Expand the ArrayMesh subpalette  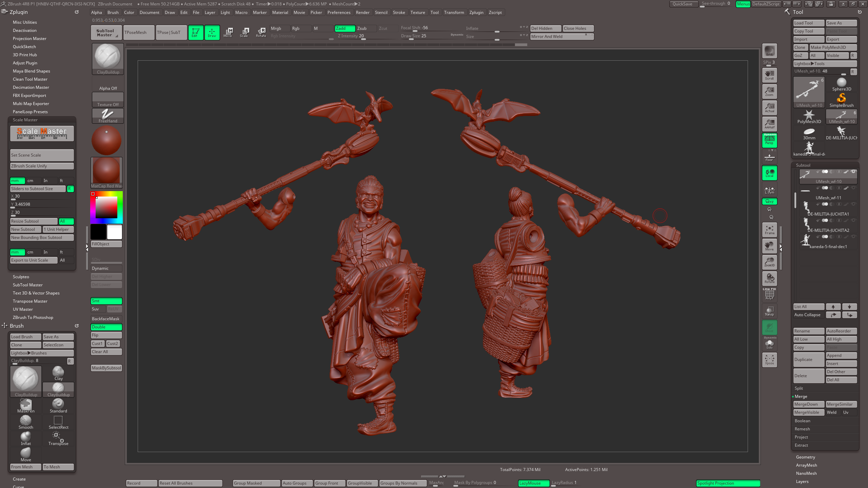806,465
